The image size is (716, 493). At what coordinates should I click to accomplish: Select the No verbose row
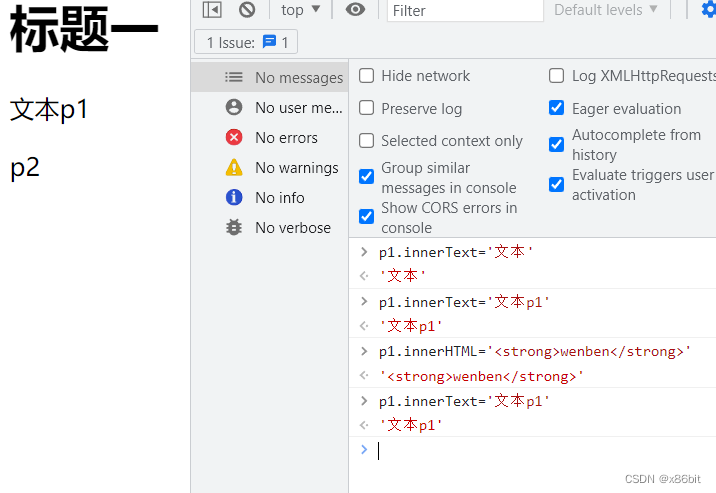click(269, 227)
